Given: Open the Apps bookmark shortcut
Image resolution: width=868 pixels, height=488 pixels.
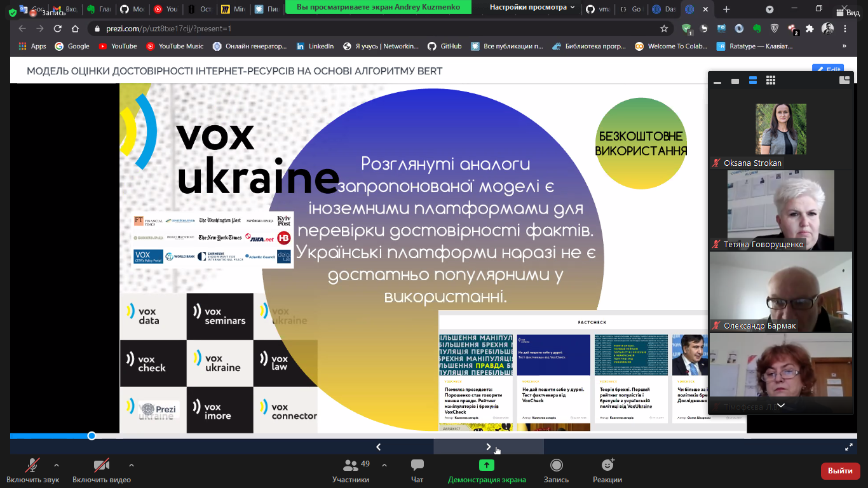Looking at the screenshot, I should [32, 46].
